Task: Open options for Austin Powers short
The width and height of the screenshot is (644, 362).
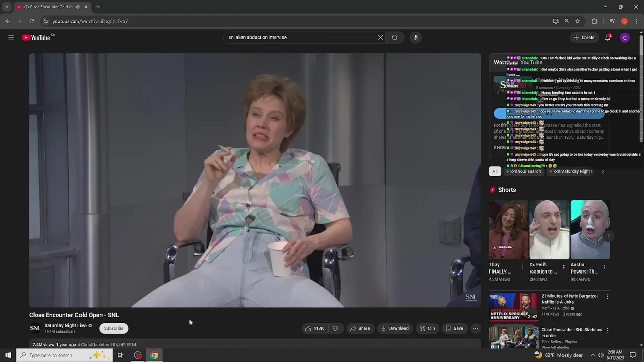Action: pos(604,267)
